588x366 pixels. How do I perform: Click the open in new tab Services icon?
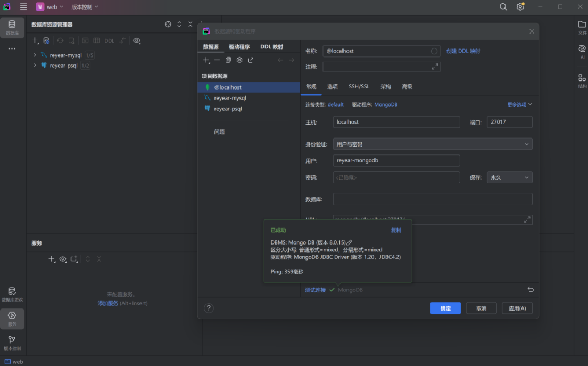[x=74, y=259]
